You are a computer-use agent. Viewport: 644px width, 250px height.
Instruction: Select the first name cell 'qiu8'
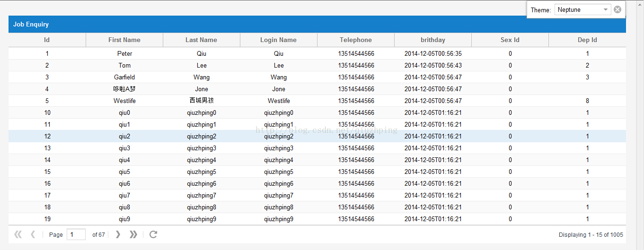coord(124,207)
